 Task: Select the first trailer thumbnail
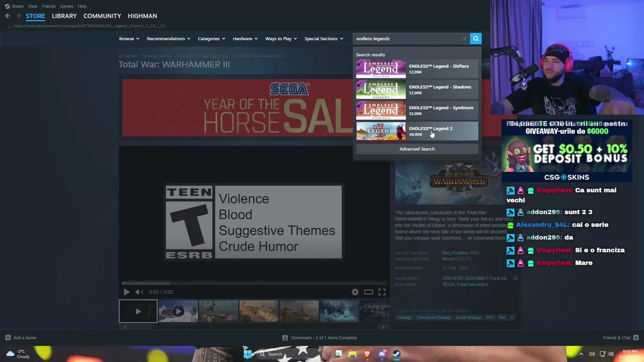coord(138,311)
